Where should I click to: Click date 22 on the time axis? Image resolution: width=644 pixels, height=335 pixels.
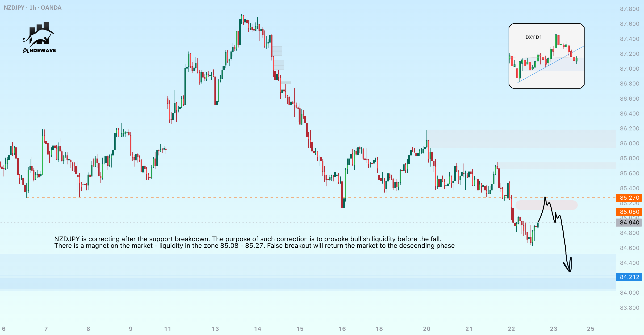pos(511,329)
